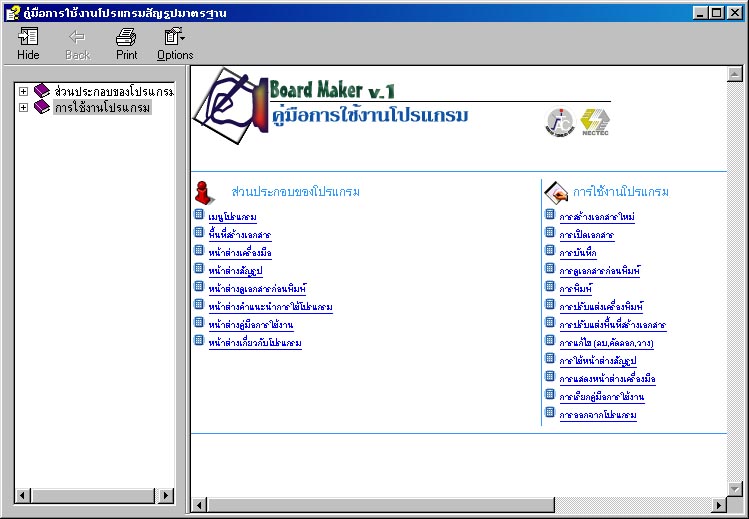
Task: Open the การบันทึก link
Action: 578,253
